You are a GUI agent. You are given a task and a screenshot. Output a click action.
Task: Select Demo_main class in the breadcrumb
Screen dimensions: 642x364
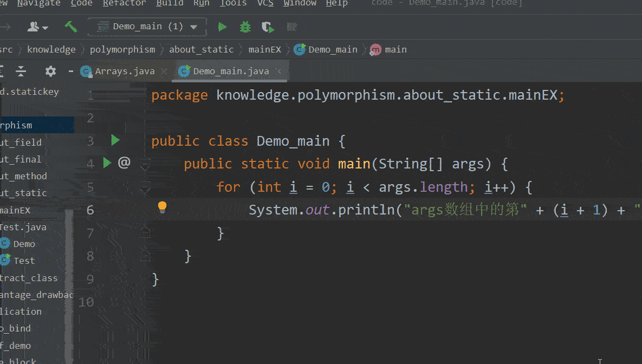tap(326, 49)
